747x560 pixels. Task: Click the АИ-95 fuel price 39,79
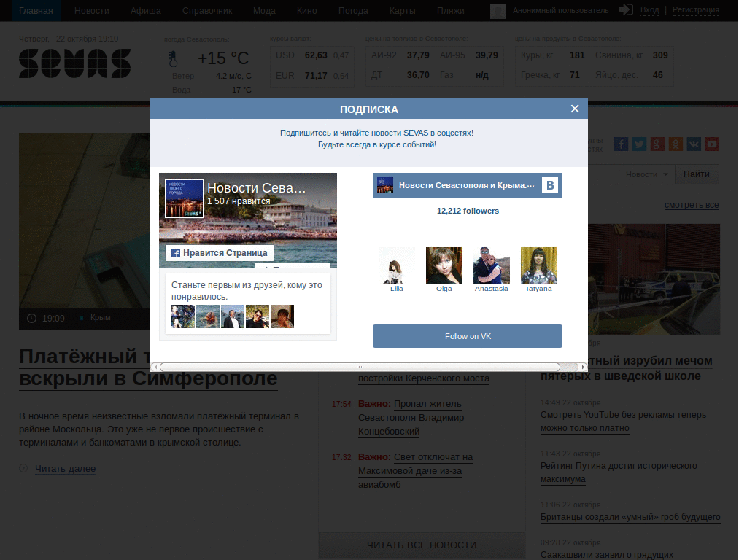487,55
